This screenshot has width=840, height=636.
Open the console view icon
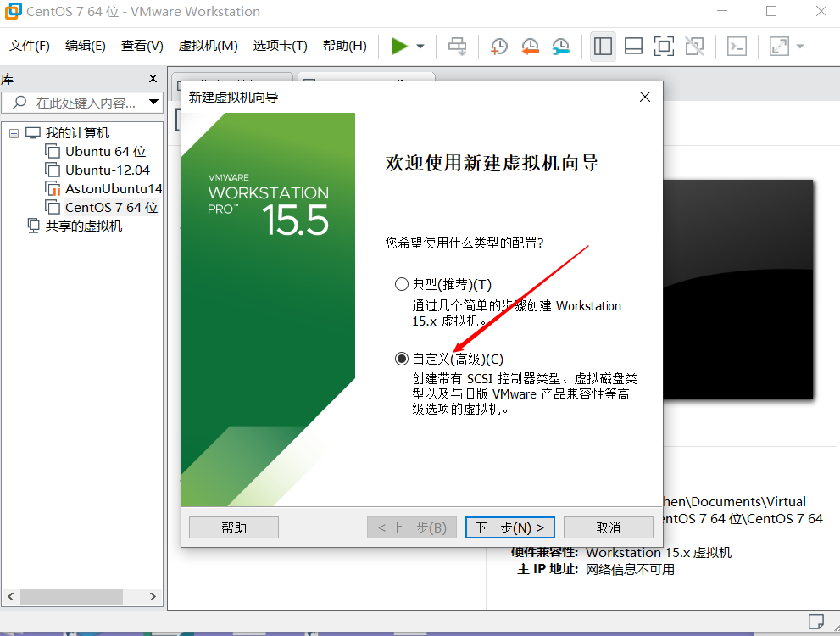[737, 47]
